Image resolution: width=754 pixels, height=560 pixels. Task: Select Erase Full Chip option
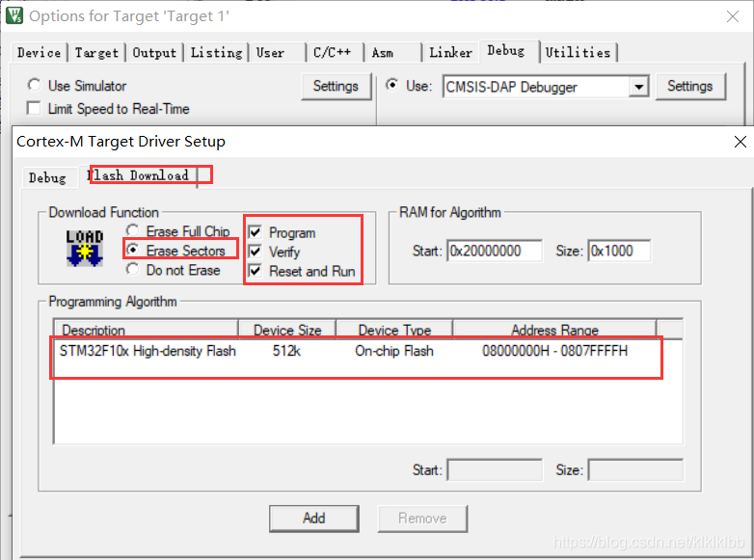pyautogui.click(x=132, y=230)
